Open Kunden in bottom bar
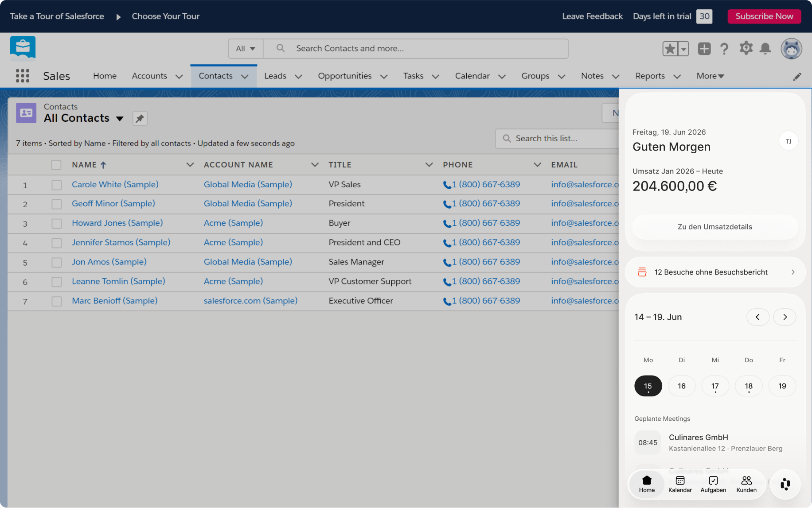 pos(746,484)
